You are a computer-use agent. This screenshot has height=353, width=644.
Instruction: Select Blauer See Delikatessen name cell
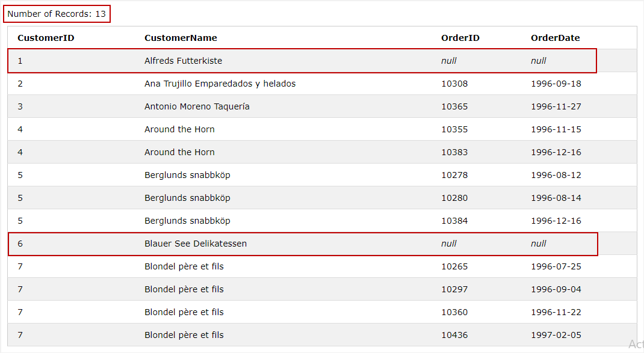(196, 244)
